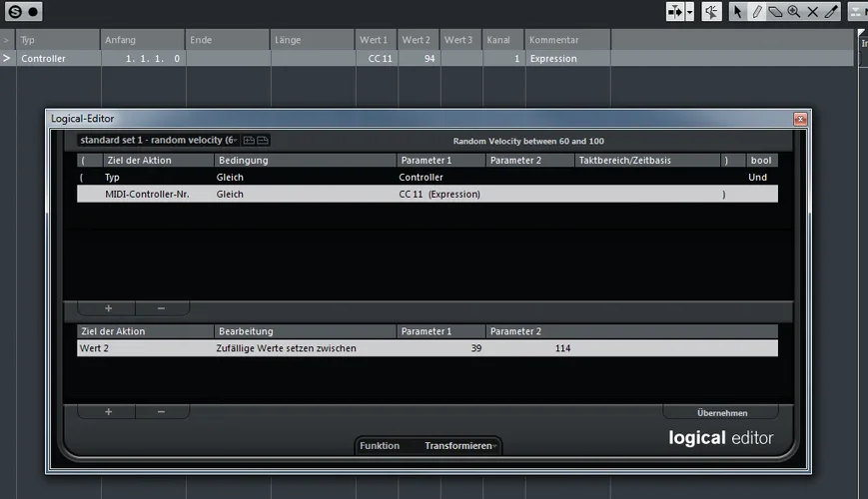Select the Zoom magnifier tool
Screen dimensions: 868x499
point(794,12)
